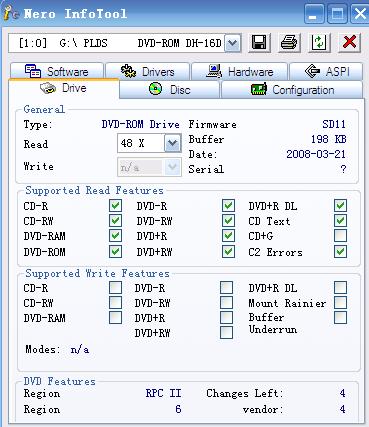The image size is (369, 427).
Task: Close window via title bar X
Action: (360, 15)
